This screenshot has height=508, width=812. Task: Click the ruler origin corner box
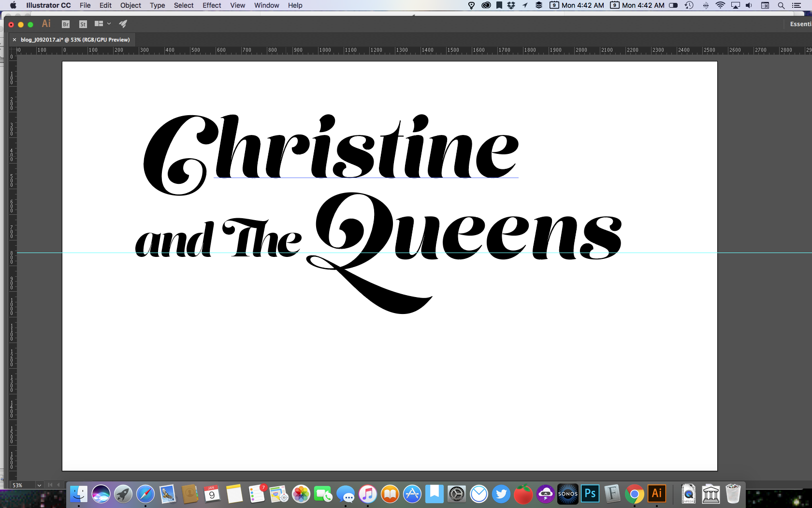pyautogui.click(x=13, y=50)
